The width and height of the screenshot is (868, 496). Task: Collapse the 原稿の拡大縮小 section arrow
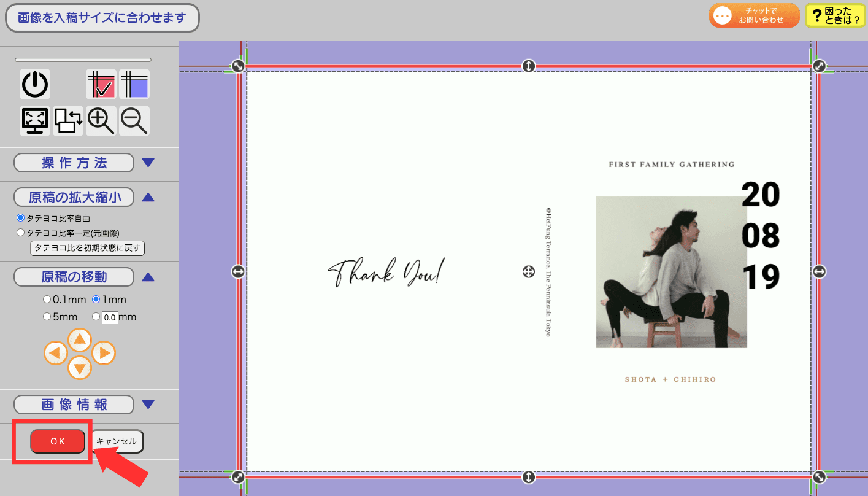(148, 197)
